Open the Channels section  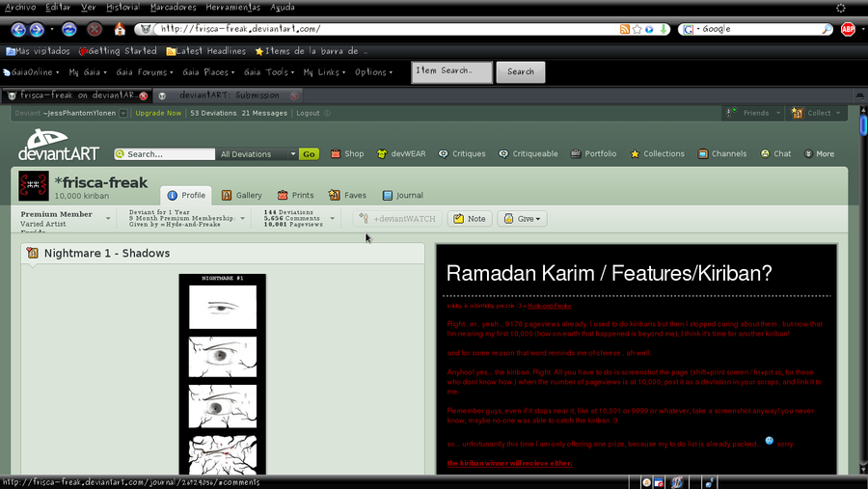721,153
